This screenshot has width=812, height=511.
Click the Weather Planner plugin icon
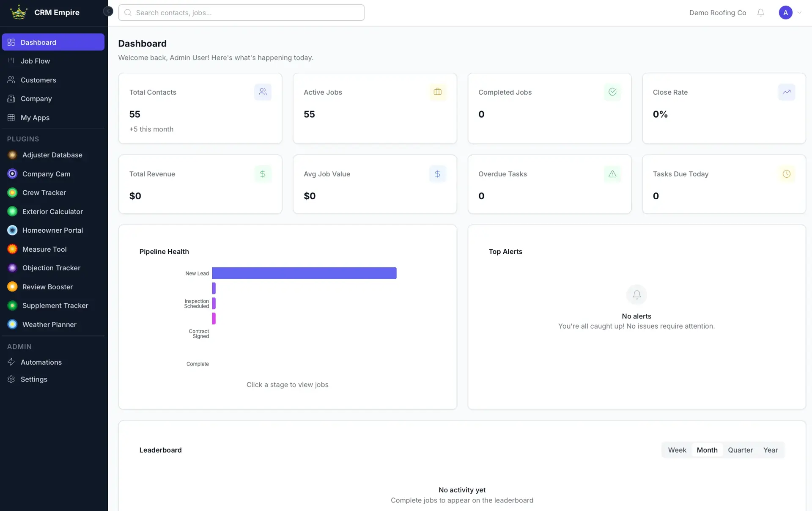tap(12, 324)
